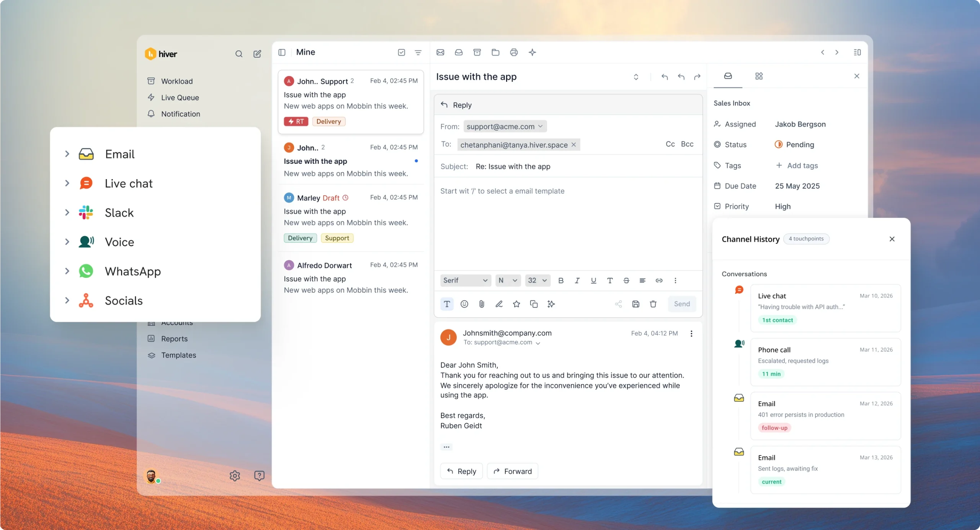Attach a file with the paperclip icon
This screenshot has width=980, height=530.
coord(482,304)
